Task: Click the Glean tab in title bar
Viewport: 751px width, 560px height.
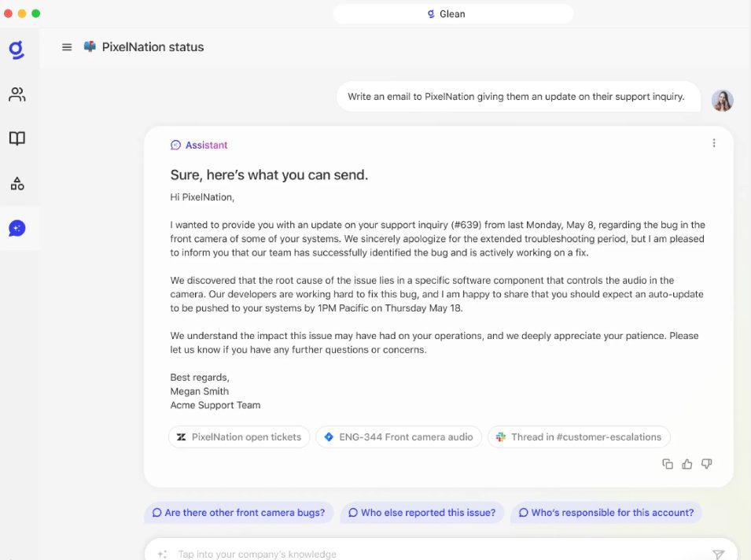Action: coord(453,14)
